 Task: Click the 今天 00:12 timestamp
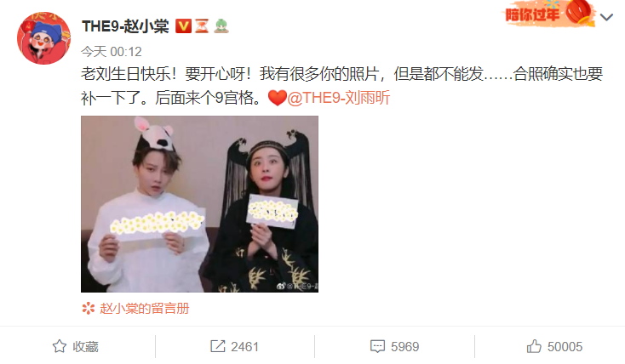[112, 52]
